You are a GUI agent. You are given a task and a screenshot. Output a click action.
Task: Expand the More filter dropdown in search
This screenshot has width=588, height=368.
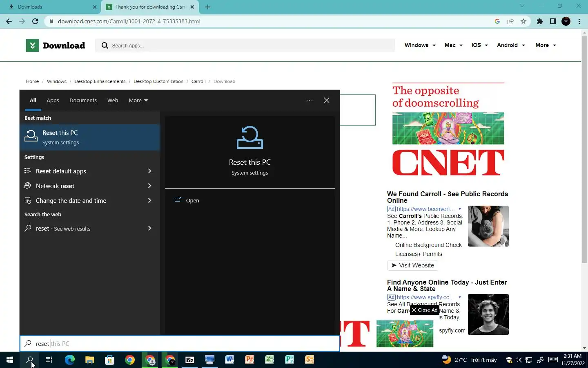pos(138,100)
